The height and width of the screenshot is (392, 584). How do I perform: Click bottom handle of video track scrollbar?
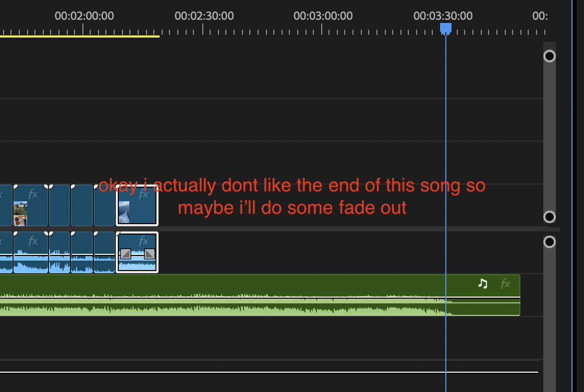[550, 217]
